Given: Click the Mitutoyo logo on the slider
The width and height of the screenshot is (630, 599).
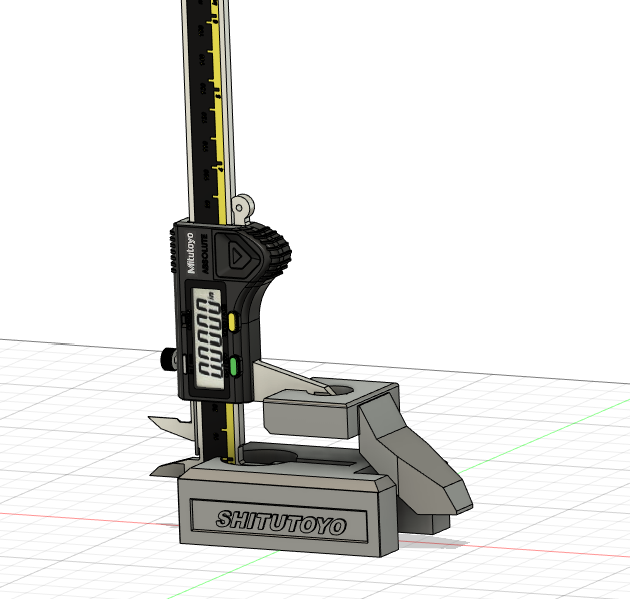Looking at the screenshot, I should pyautogui.click(x=192, y=250).
